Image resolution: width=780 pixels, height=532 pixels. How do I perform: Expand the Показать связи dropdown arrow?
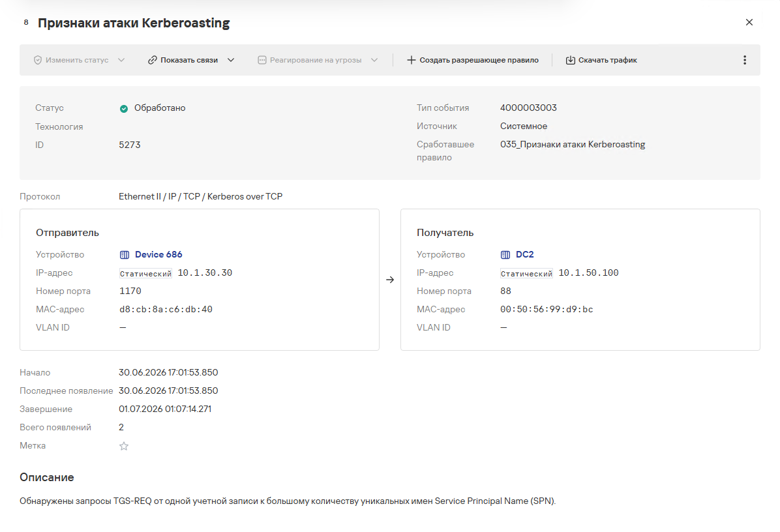click(x=231, y=60)
